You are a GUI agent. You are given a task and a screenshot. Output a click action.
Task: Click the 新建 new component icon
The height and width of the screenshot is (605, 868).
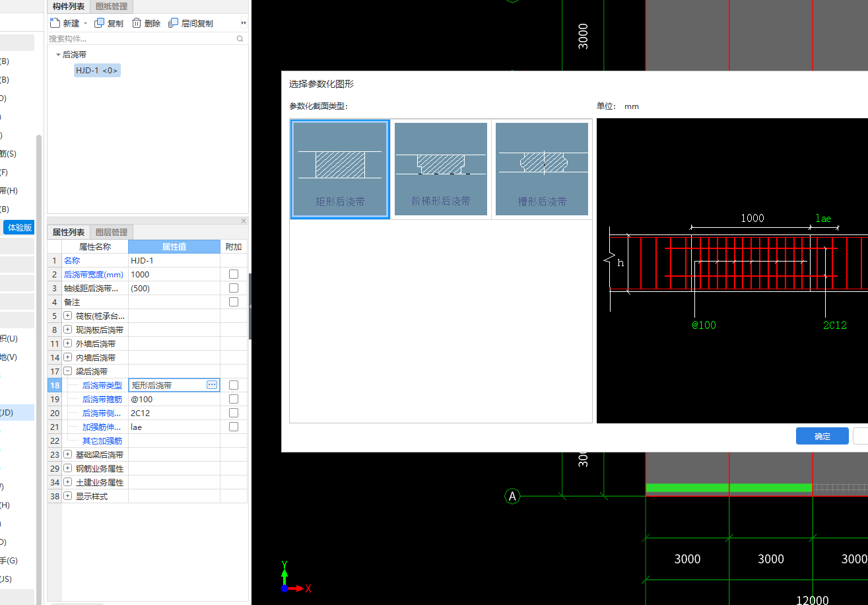pyautogui.click(x=55, y=23)
